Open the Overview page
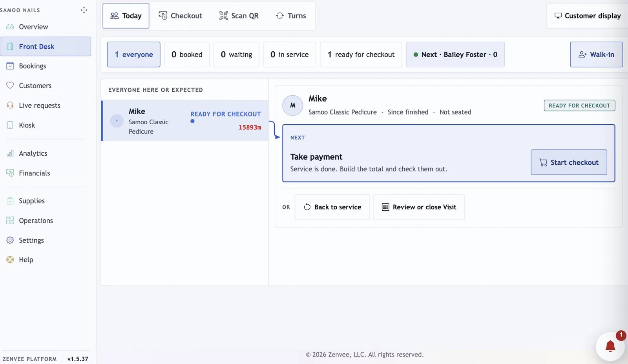 [46, 27]
